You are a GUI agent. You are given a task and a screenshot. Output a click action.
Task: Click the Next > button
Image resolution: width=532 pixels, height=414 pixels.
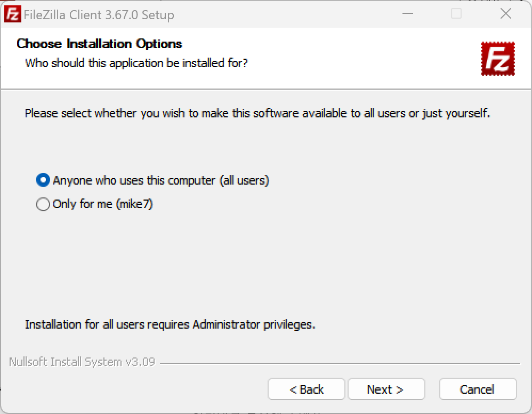386,389
